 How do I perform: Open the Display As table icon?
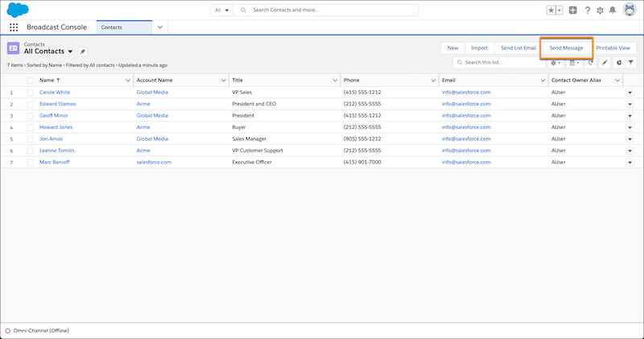click(x=574, y=63)
